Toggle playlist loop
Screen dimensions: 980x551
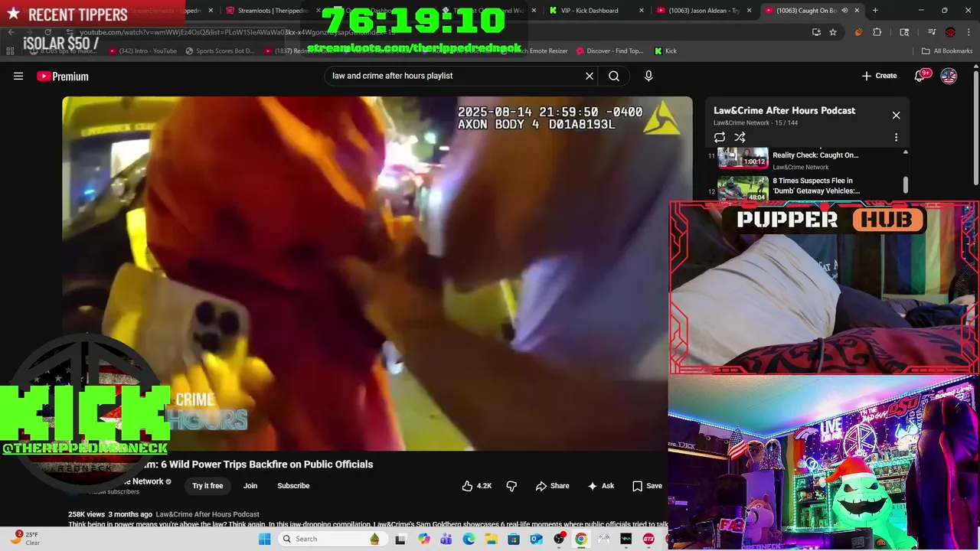click(x=720, y=138)
